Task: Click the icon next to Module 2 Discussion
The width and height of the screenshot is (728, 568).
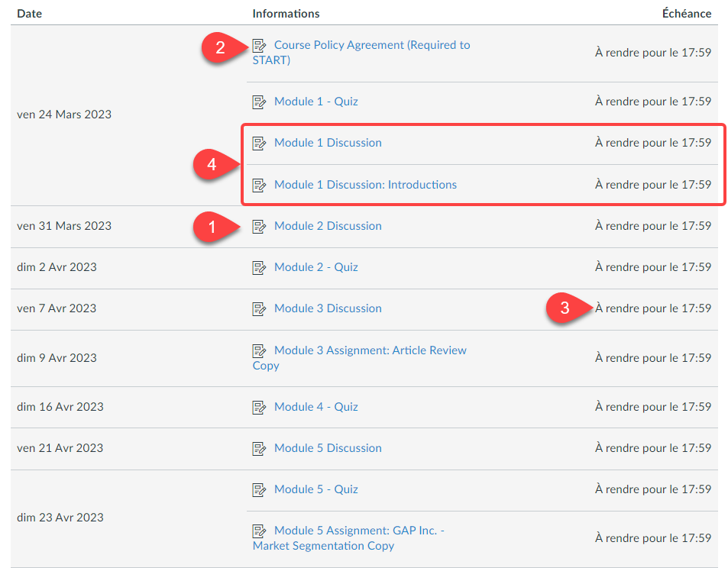Action: point(259,226)
